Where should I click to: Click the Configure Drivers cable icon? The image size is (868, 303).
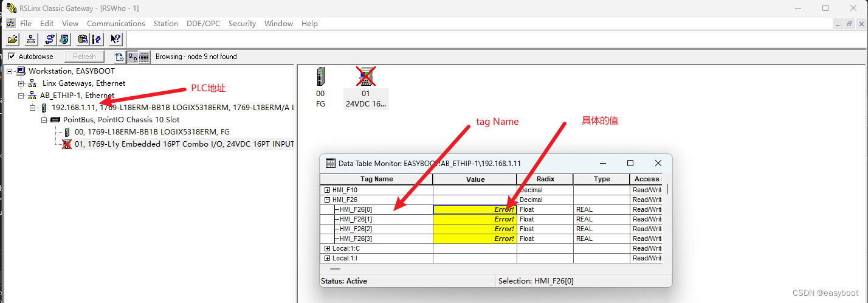pyautogui.click(x=50, y=40)
